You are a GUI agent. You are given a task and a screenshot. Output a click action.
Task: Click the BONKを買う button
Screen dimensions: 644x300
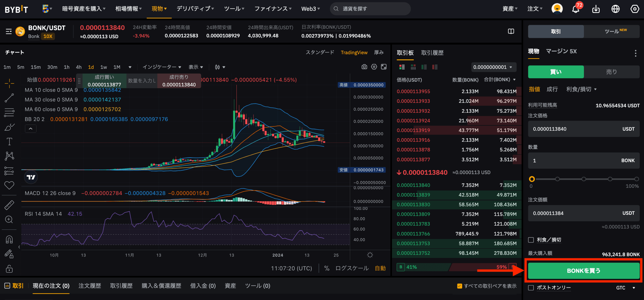pos(584,271)
